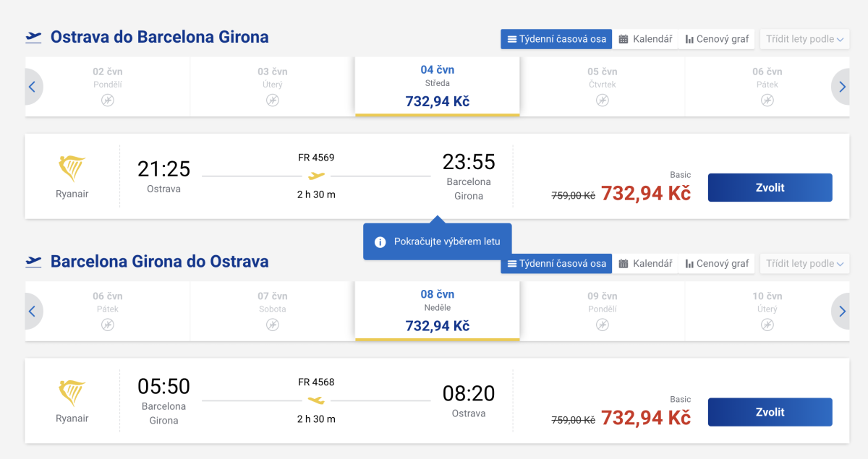Screen dimensions: 868x459
Task: Switch return view to Kalendář
Action: pyautogui.click(x=646, y=264)
